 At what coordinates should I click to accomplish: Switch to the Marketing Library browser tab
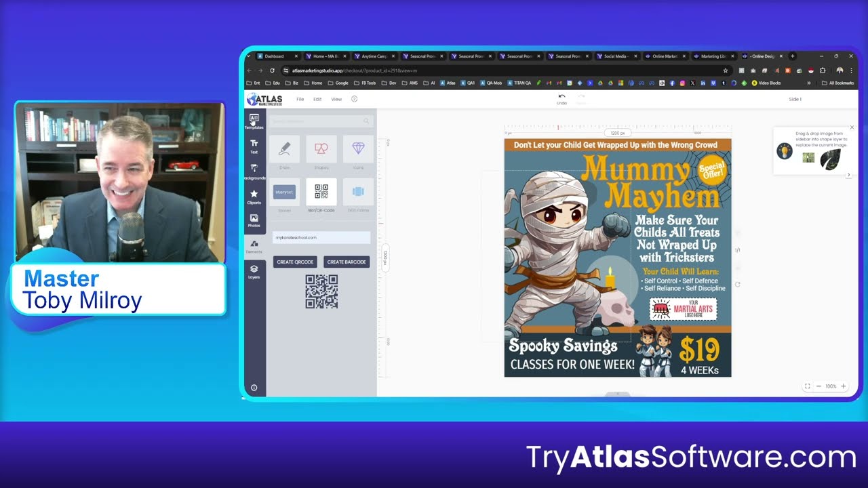click(x=713, y=56)
